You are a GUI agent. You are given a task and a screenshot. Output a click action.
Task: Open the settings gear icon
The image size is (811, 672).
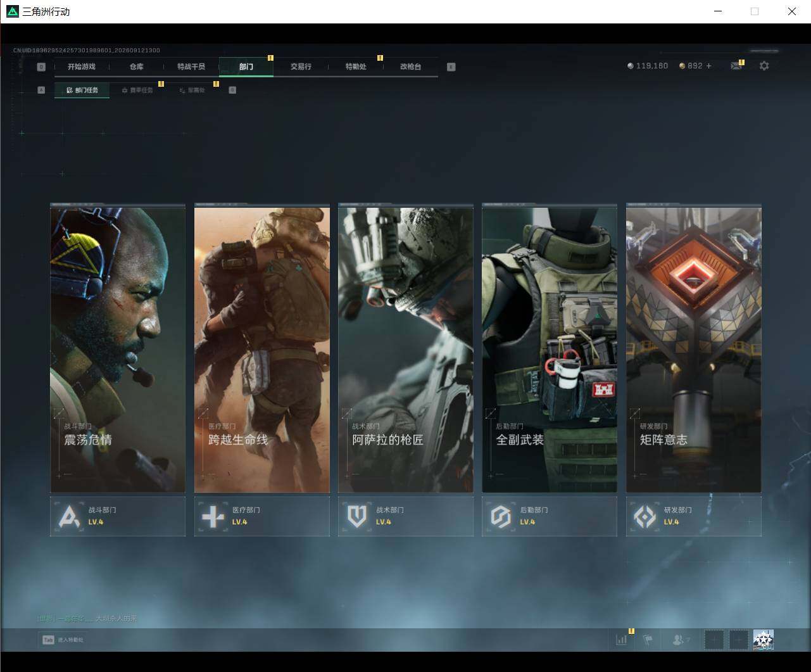coord(764,66)
